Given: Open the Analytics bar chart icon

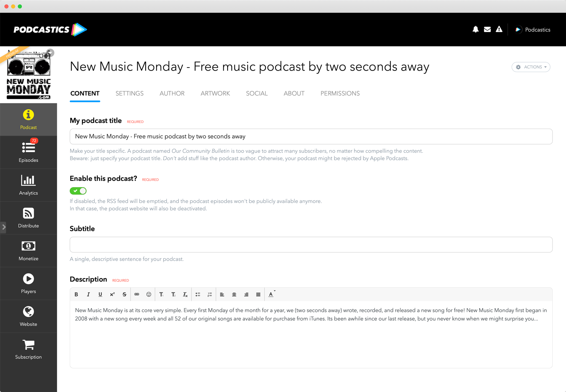Looking at the screenshot, I should tap(28, 180).
